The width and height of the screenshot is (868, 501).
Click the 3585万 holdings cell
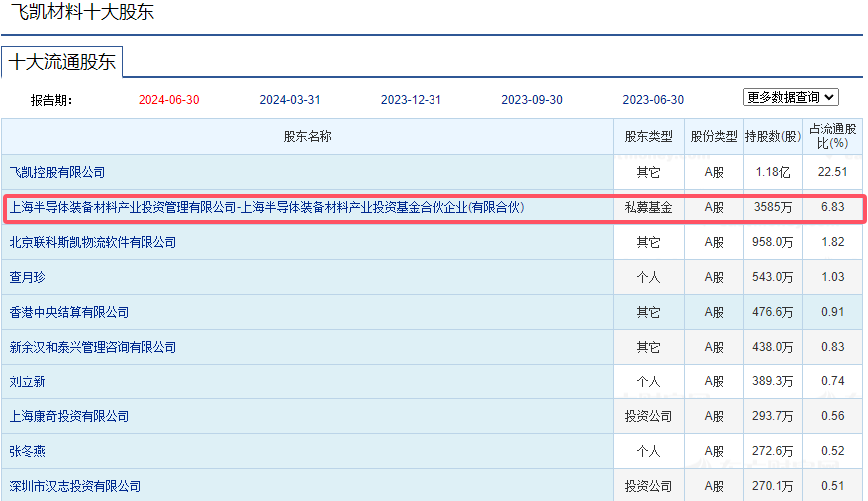click(772, 207)
